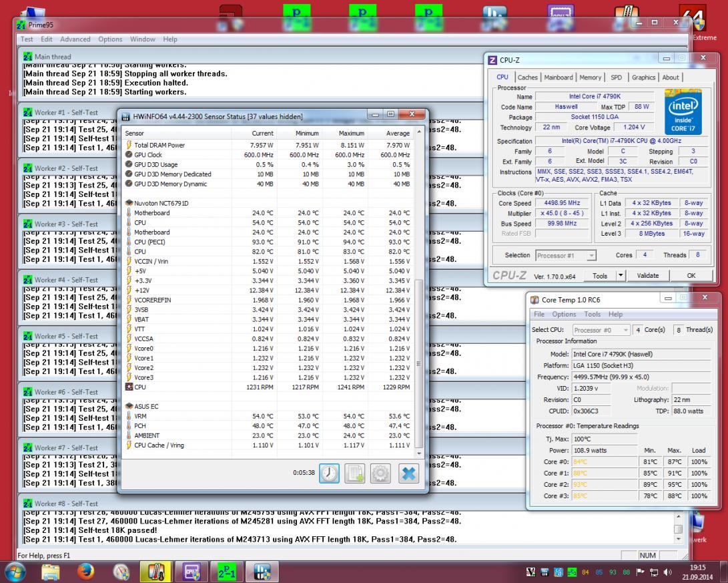Click HWiNFO Average column header

click(391, 133)
